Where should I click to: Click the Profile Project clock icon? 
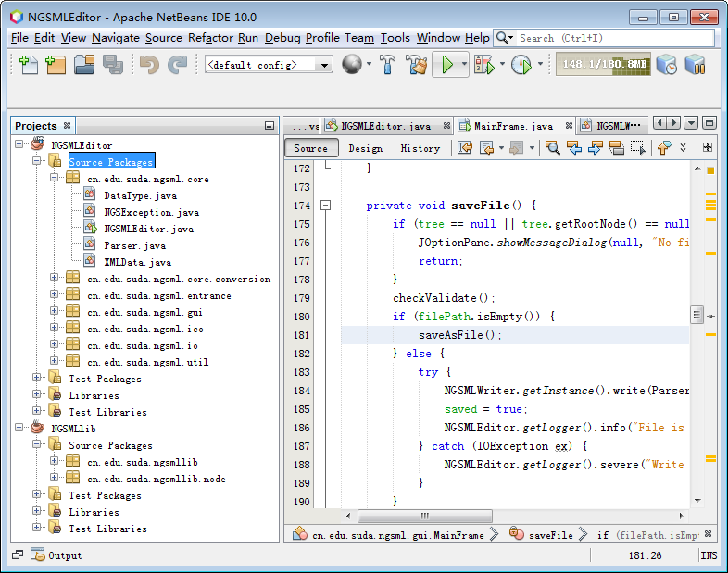tap(521, 65)
